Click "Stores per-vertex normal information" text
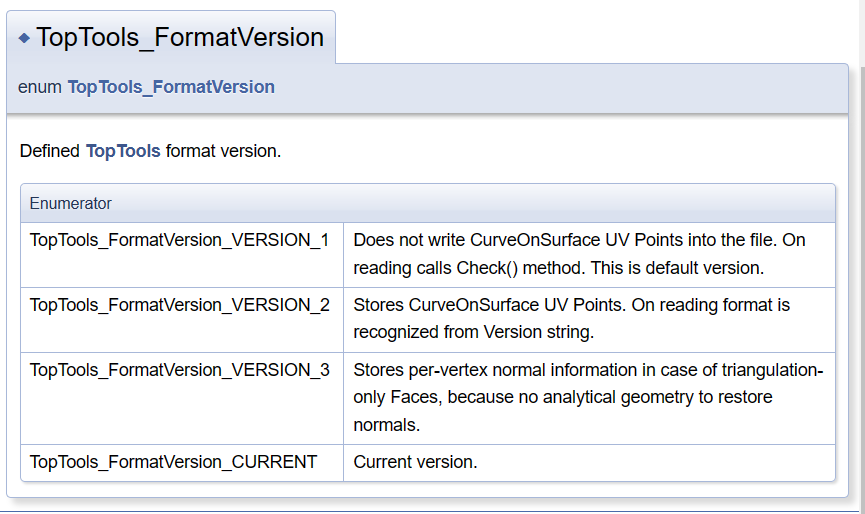 489,370
